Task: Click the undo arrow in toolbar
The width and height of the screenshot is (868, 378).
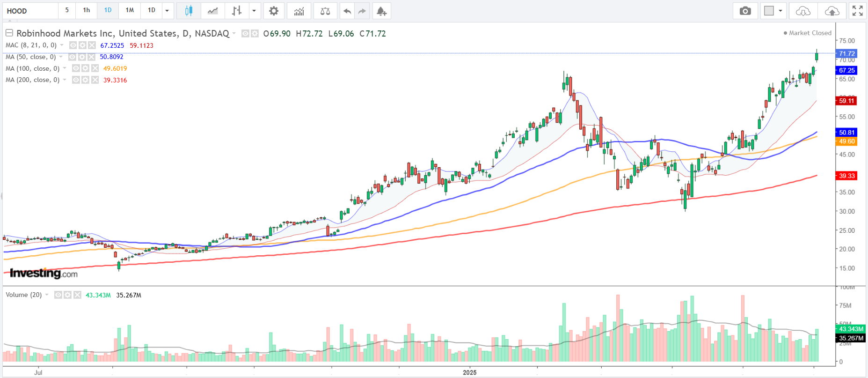Action: pos(347,11)
